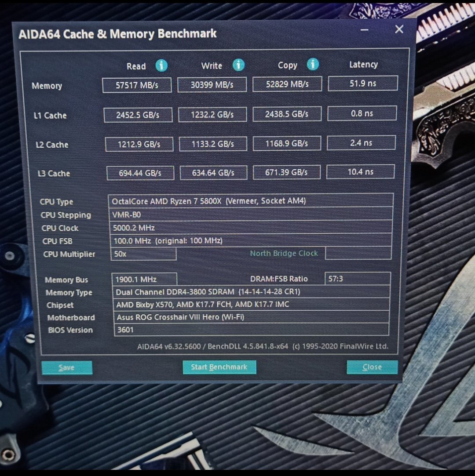
Task: Click the Copy column header text
Action: [288, 65]
